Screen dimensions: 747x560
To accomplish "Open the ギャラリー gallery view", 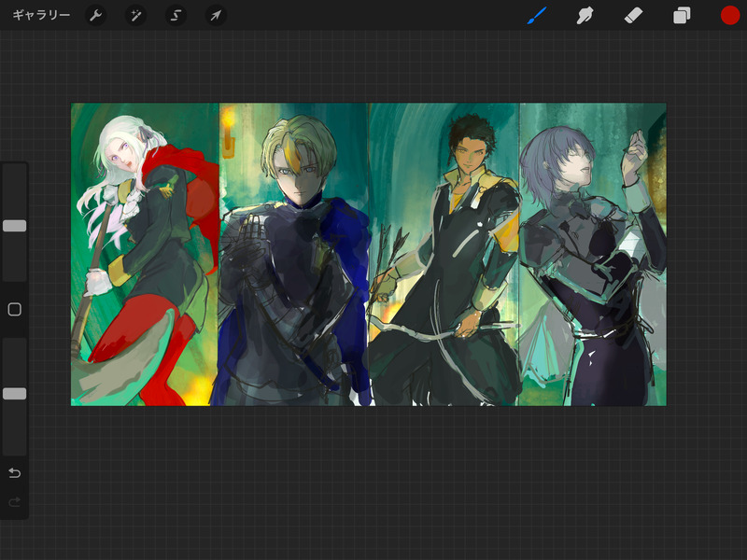I will pyautogui.click(x=41, y=15).
